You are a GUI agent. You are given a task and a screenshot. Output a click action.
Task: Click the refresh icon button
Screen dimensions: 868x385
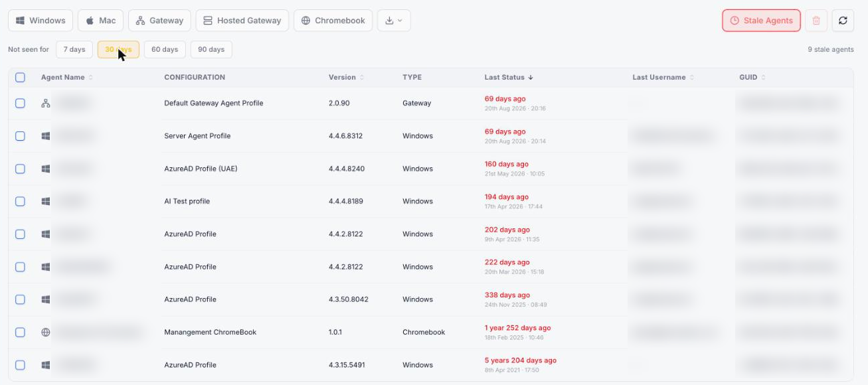coord(843,21)
